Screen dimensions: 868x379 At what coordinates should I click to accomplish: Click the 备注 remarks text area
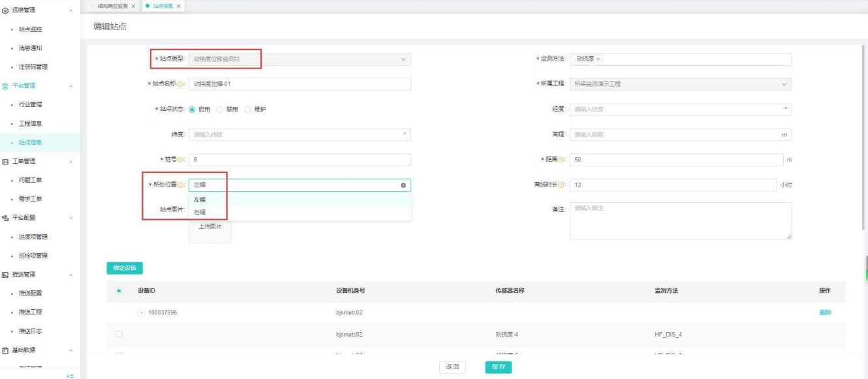click(680, 220)
